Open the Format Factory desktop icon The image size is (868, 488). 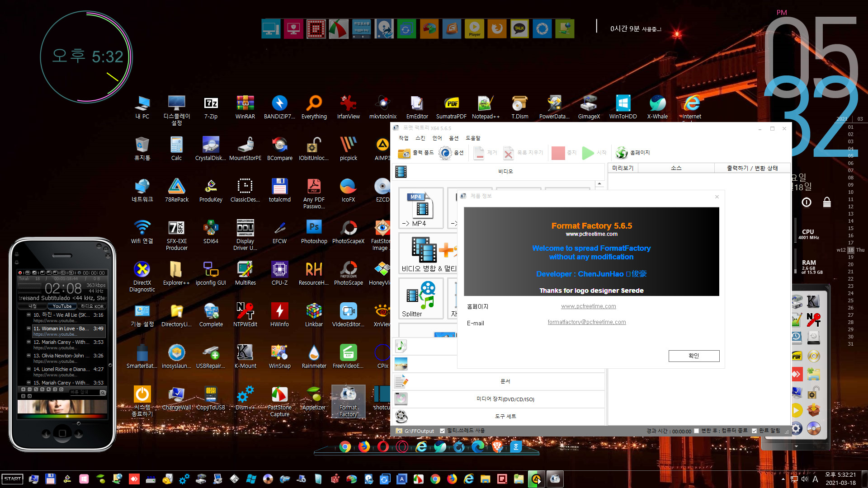coord(349,402)
